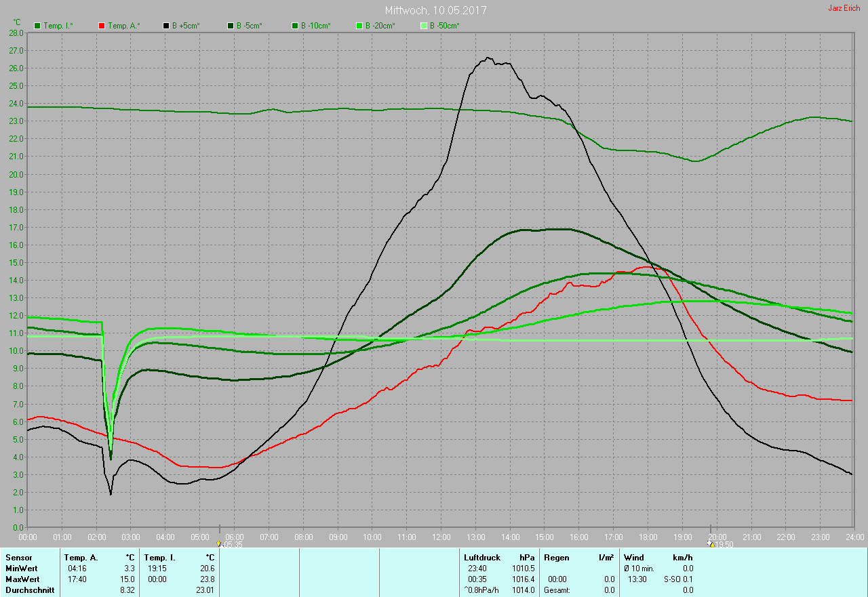The width and height of the screenshot is (868, 597).
Task: Click the indoor average value '23.01'
Action: [205, 590]
